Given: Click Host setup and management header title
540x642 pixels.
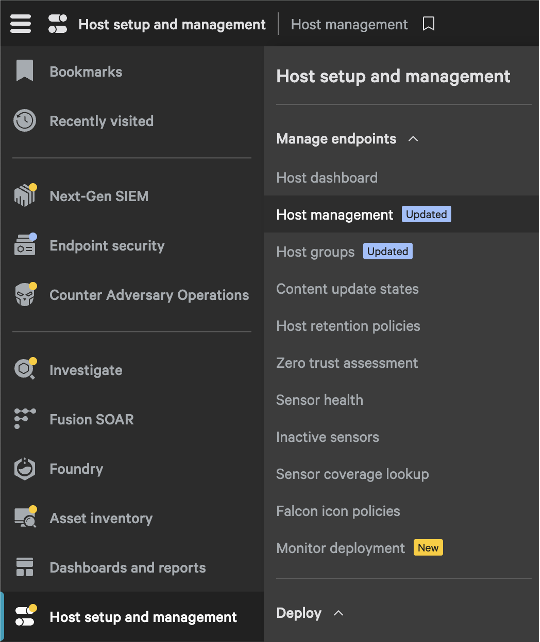Looking at the screenshot, I should pos(172,24).
